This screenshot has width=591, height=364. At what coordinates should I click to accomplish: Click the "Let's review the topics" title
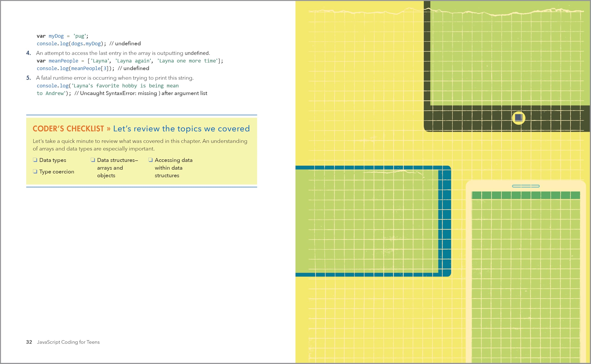coord(181,129)
